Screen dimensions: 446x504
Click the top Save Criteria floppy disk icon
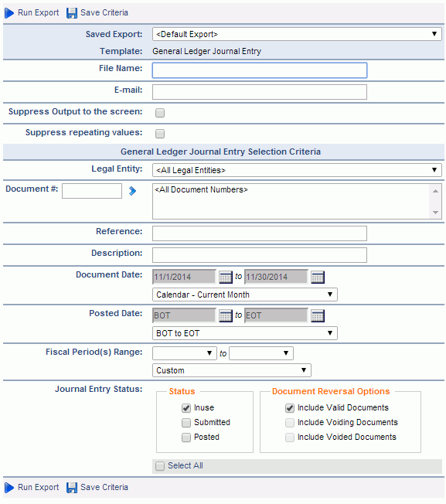[72, 13]
